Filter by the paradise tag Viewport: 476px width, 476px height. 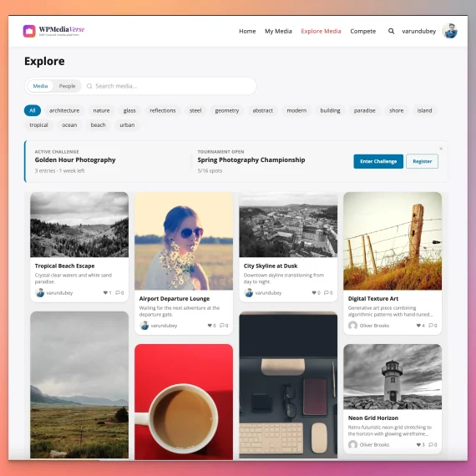tap(365, 110)
